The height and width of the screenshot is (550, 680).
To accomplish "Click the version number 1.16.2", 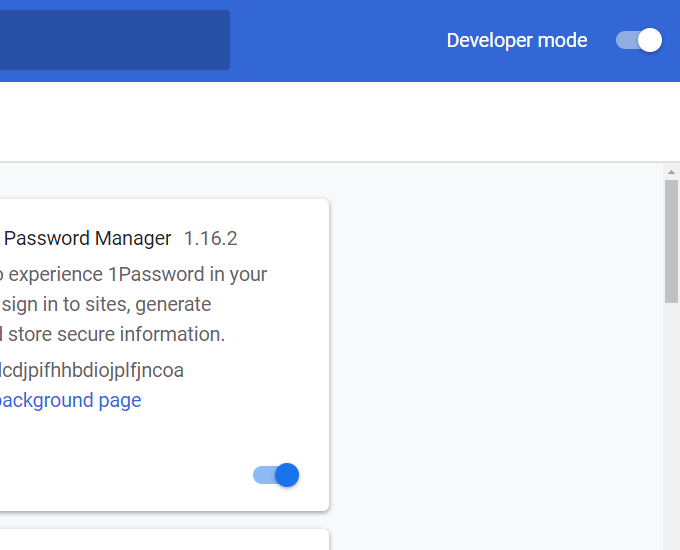I will [x=210, y=239].
